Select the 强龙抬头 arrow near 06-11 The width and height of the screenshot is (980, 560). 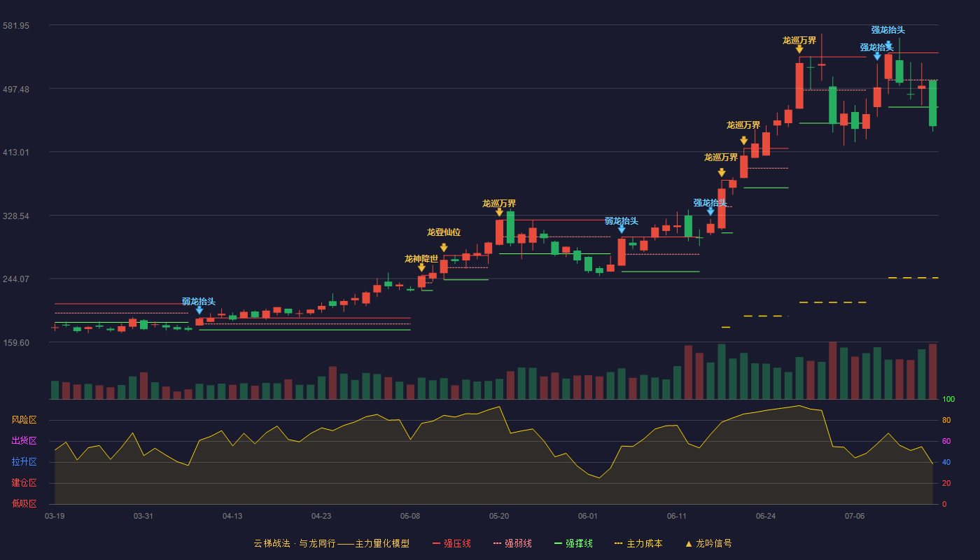(710, 211)
